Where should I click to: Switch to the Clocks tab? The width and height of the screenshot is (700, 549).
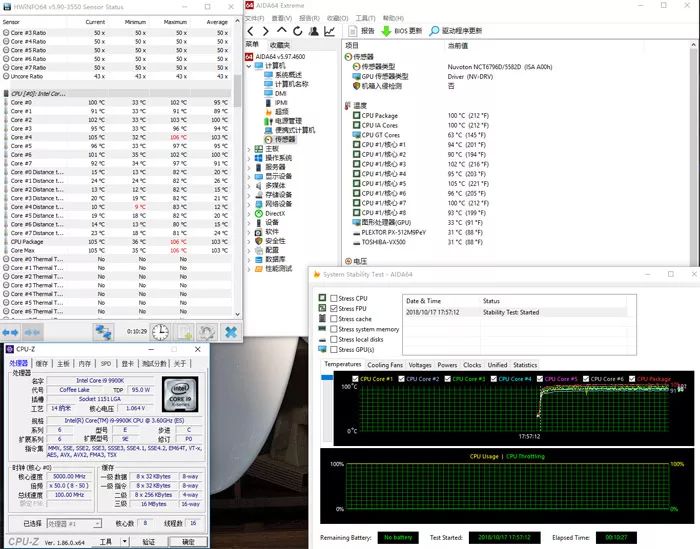pyautogui.click(x=472, y=365)
